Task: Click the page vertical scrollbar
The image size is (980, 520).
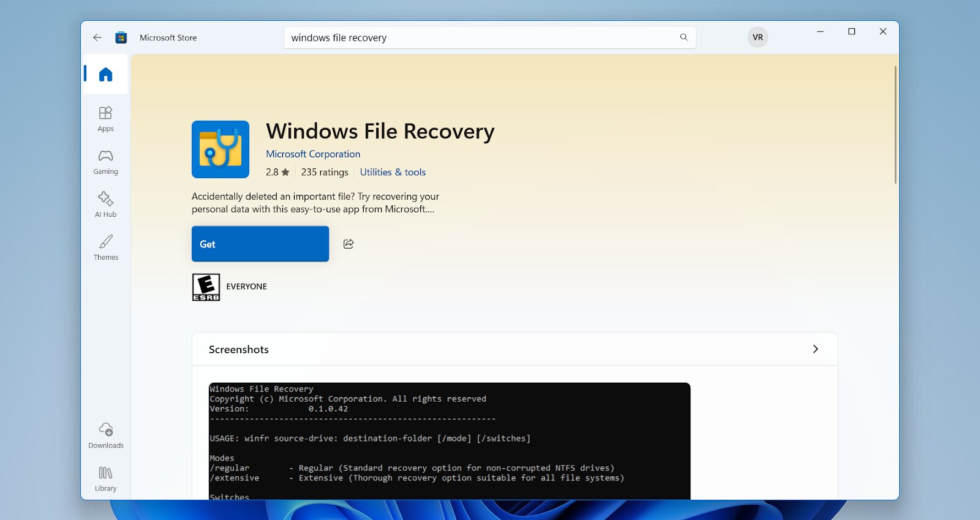Action: coord(895,124)
